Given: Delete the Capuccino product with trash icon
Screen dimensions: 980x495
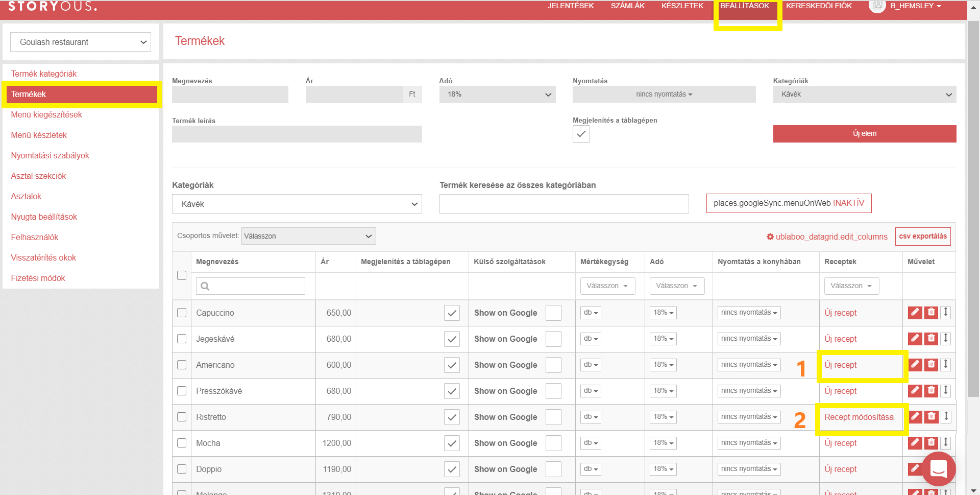Looking at the screenshot, I should (932, 313).
